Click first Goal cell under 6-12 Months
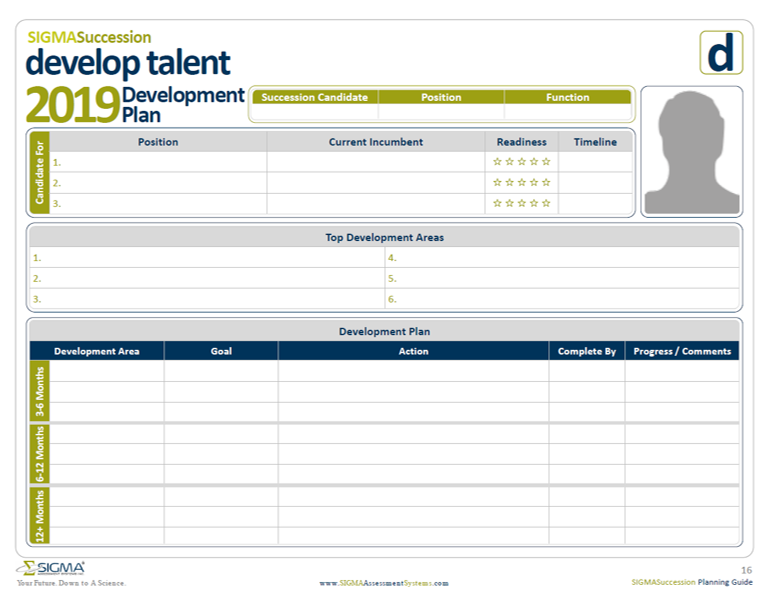This screenshot has height=596, width=770. click(x=221, y=433)
